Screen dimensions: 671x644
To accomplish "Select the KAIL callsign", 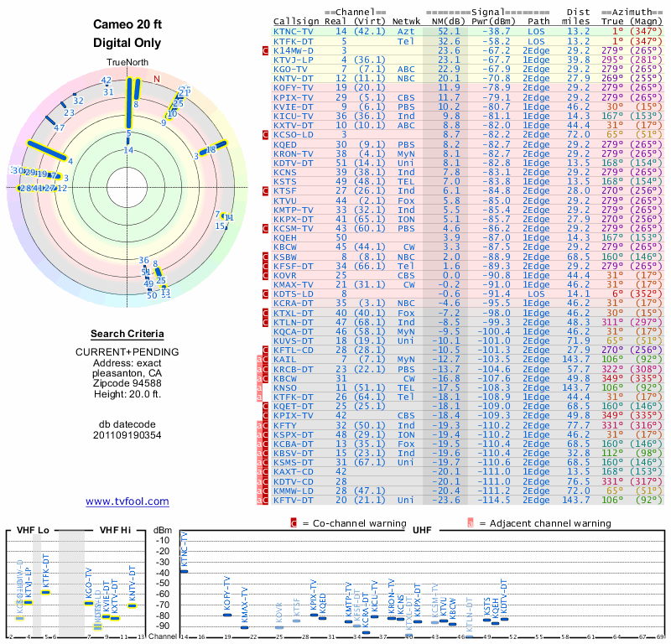I will pyautogui.click(x=285, y=360).
